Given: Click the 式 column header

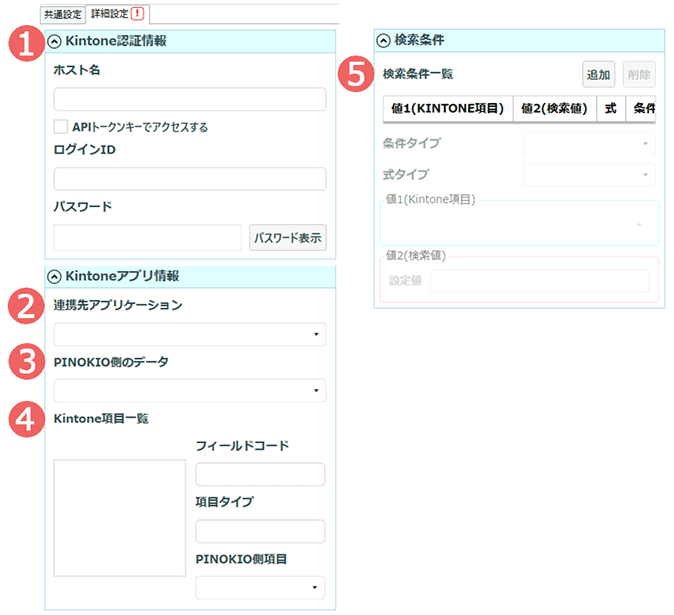Looking at the screenshot, I should coord(611,109).
